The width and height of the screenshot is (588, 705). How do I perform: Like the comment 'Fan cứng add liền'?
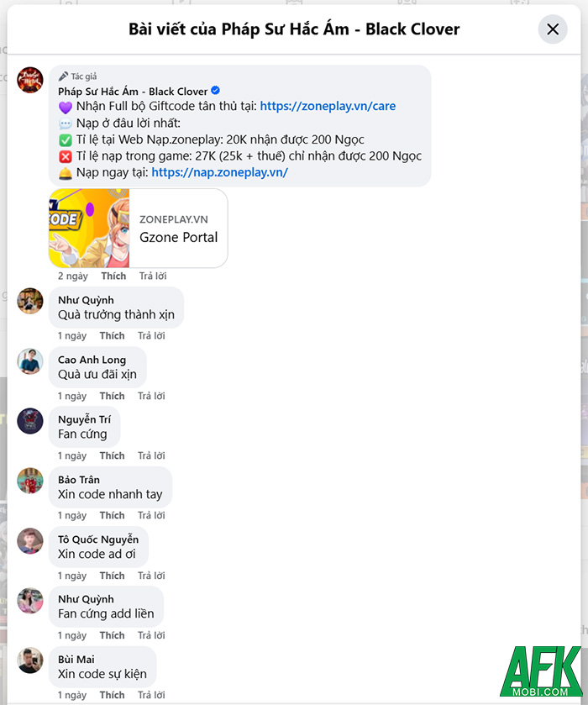click(x=112, y=635)
